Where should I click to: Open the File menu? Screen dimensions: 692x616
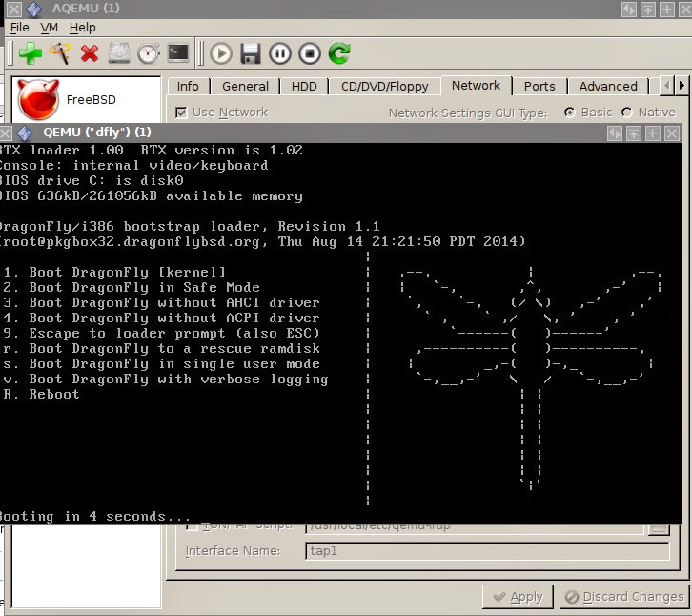point(19,28)
